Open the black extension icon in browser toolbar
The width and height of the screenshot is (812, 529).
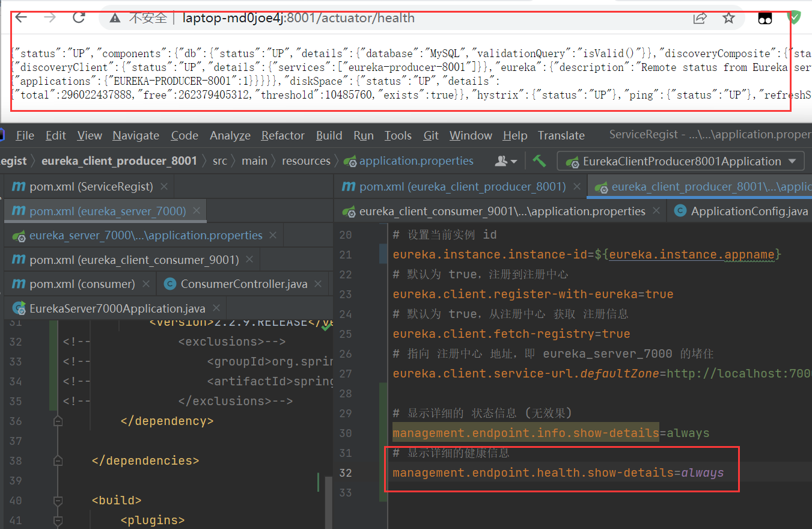[x=765, y=18]
